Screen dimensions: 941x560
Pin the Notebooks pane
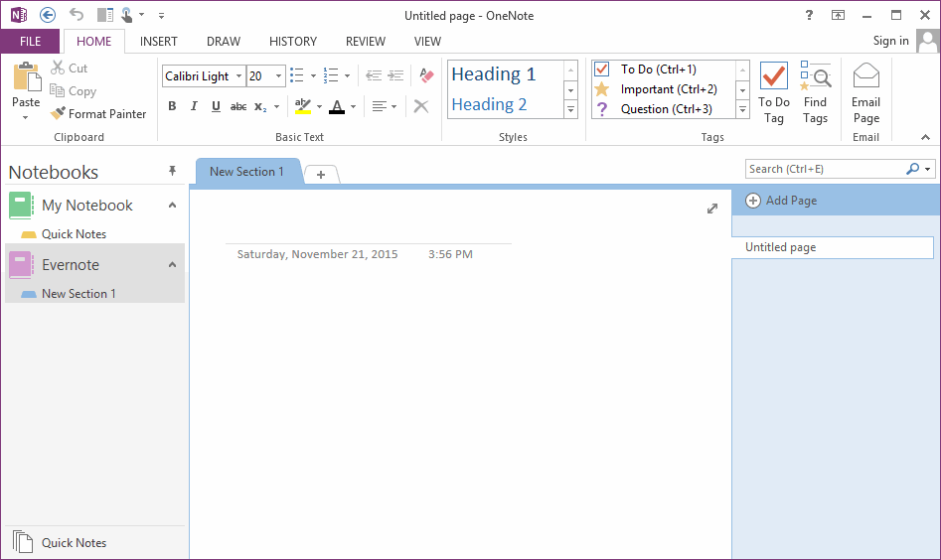[172, 171]
